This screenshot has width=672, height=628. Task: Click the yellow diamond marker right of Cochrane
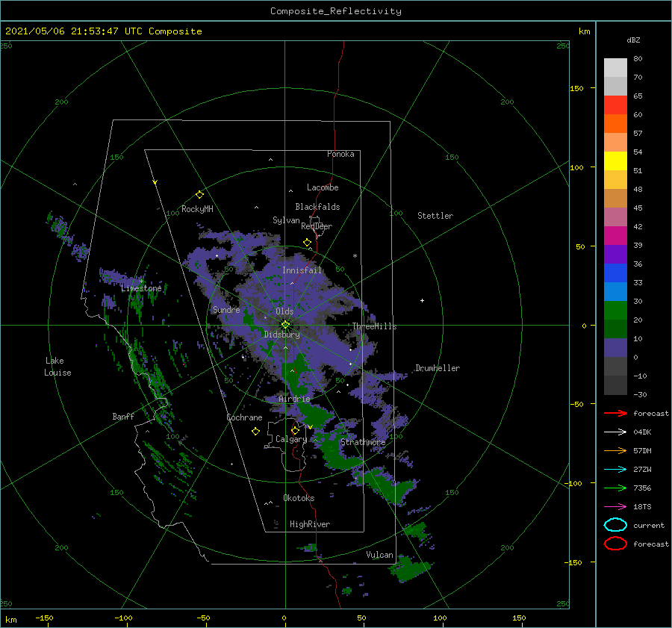255,432
